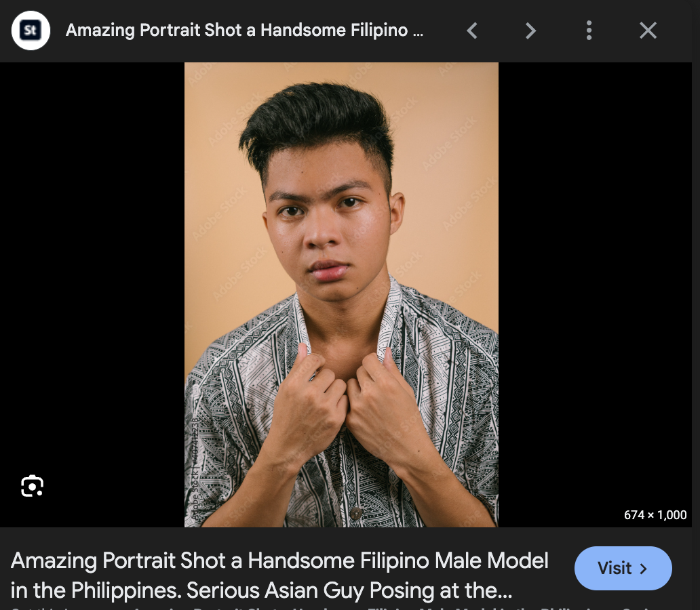The image size is (700, 610).
Task: Open the large 'Amazing Portrait Shot' caption link
Action: click(x=279, y=561)
